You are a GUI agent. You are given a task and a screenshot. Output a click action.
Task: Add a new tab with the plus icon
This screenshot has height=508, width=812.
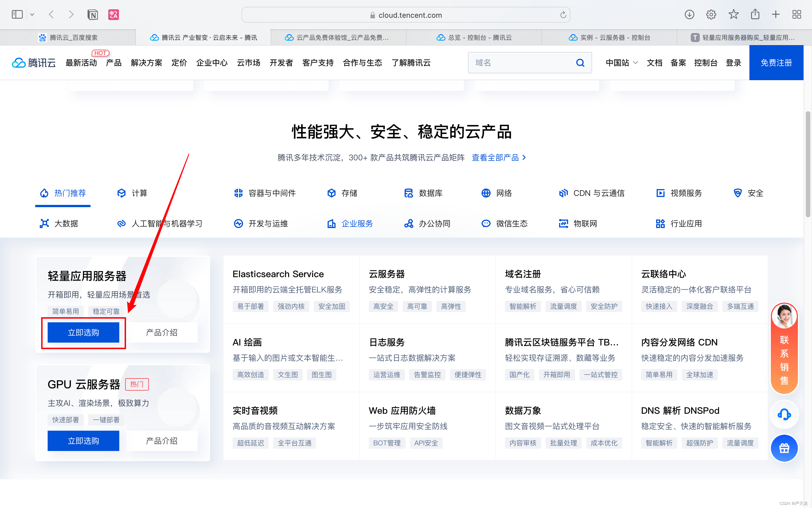pyautogui.click(x=775, y=14)
